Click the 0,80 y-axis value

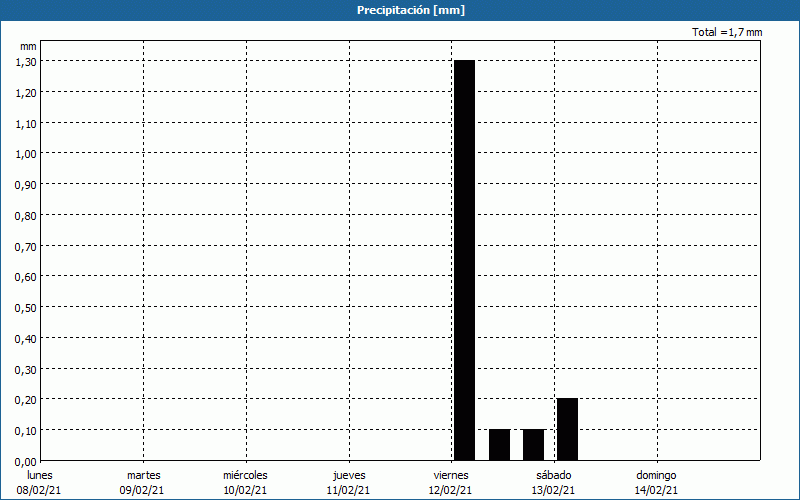(x=26, y=216)
